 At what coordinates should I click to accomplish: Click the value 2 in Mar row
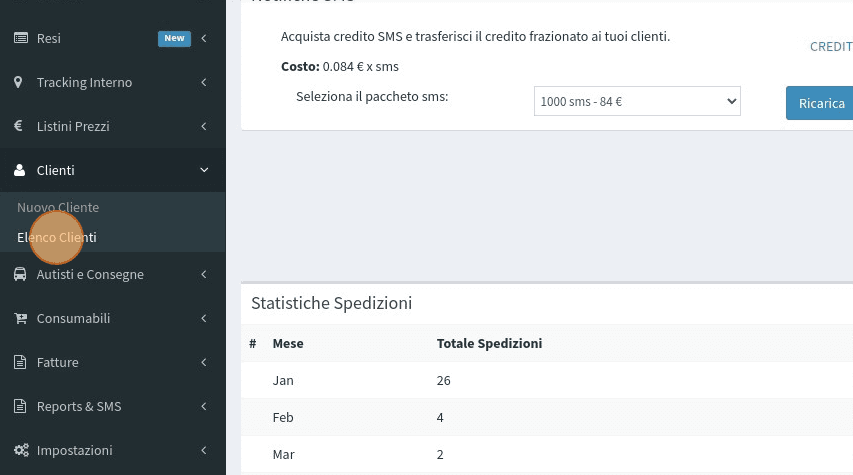coord(440,454)
